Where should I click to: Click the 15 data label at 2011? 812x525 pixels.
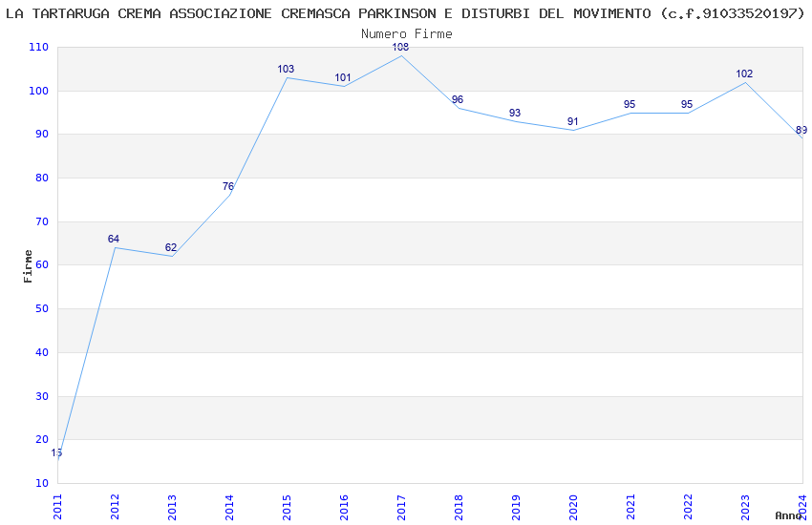[x=56, y=453]
